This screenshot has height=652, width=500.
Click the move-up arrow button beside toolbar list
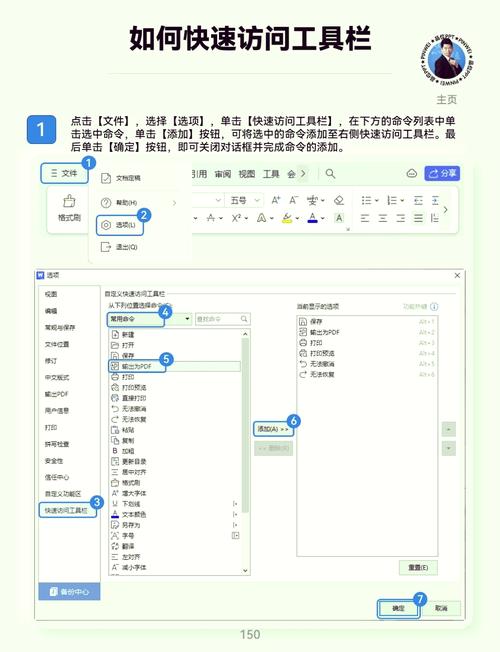[448, 429]
